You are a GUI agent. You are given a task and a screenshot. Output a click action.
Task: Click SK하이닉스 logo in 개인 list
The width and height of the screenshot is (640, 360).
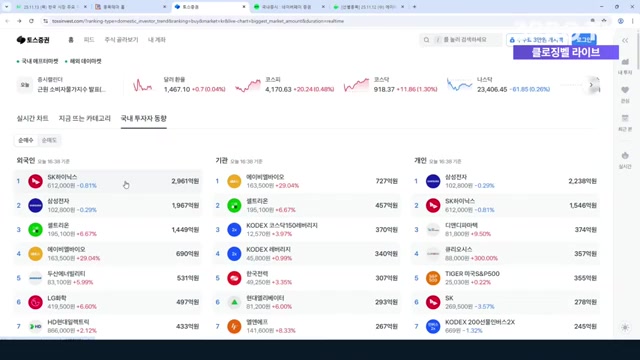433,205
